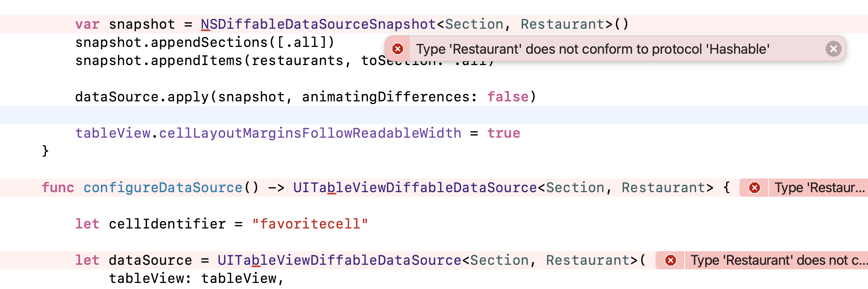Select the 'favoritecell' string literal

(x=310, y=224)
